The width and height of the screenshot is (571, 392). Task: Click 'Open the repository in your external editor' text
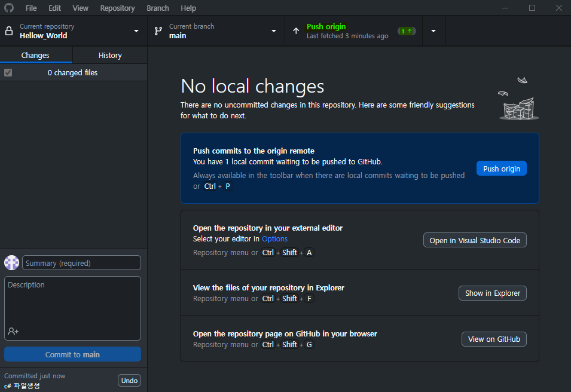pos(268,228)
